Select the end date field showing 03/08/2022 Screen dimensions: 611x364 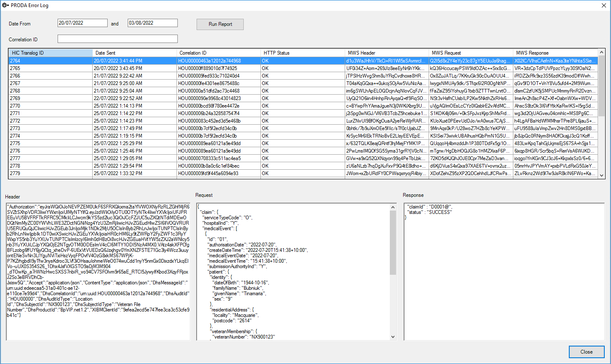pyautogui.click(x=153, y=23)
